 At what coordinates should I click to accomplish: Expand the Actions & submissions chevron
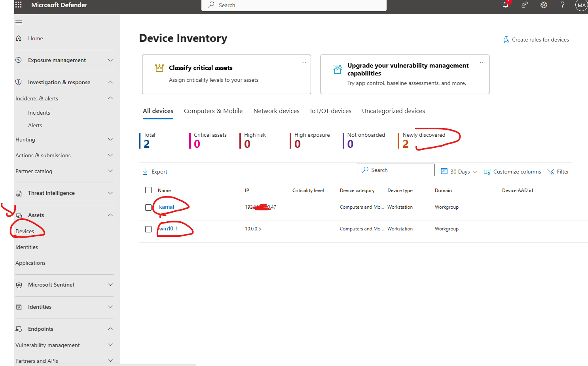click(x=110, y=155)
